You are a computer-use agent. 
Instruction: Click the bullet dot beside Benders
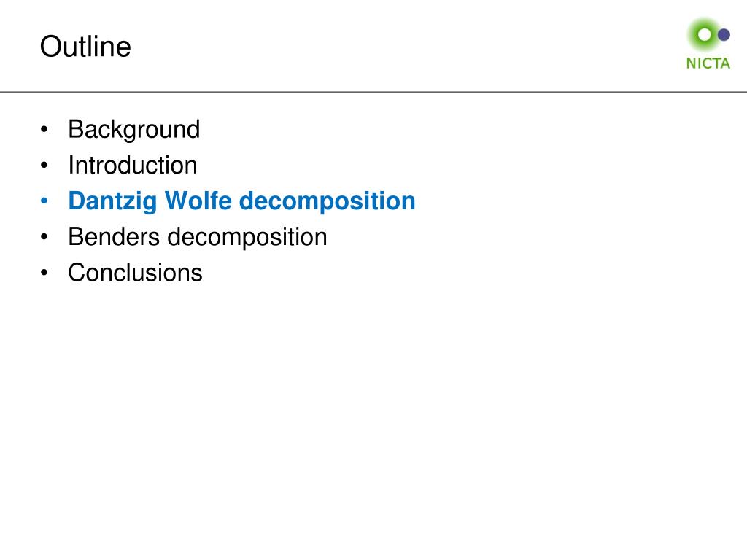pyautogui.click(x=44, y=237)
